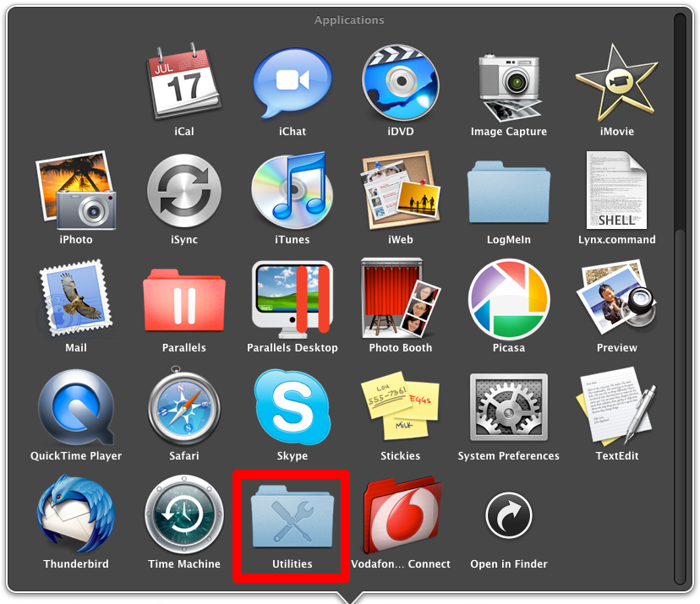Open the iWeb app
This screenshot has height=604, width=700.
pos(401,189)
